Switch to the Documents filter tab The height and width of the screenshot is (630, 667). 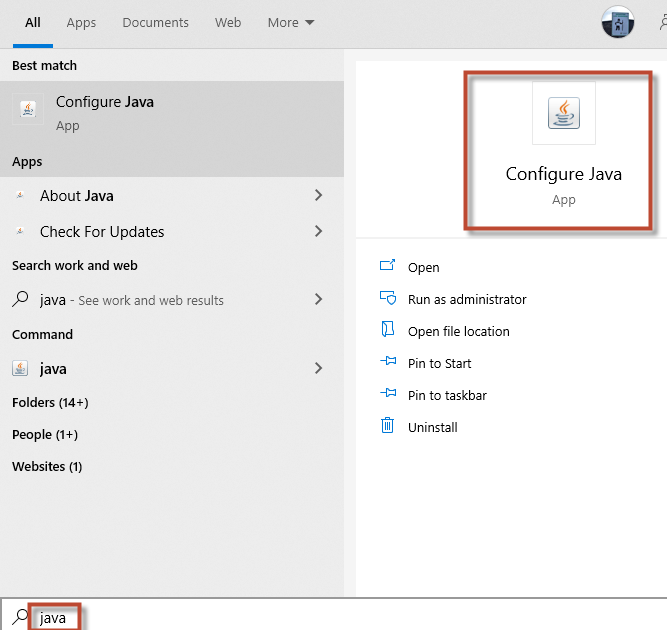(x=155, y=23)
